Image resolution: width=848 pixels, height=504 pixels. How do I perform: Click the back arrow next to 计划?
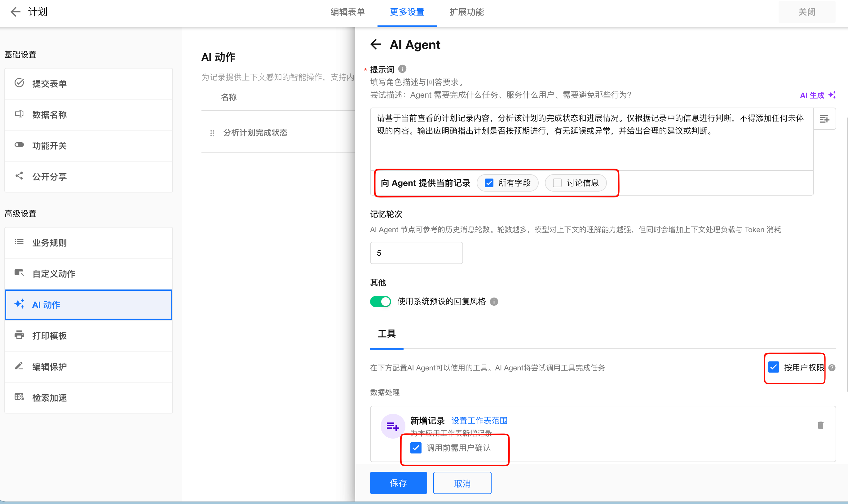15,12
